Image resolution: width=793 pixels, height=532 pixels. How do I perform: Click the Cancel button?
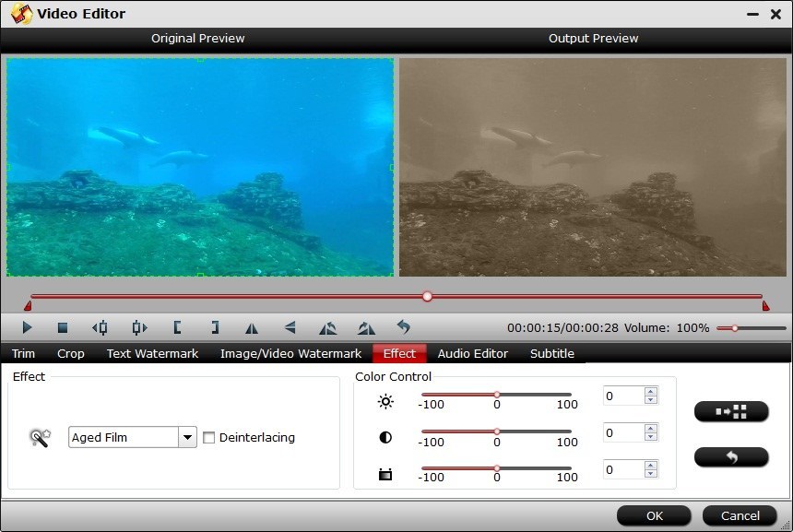point(740,515)
